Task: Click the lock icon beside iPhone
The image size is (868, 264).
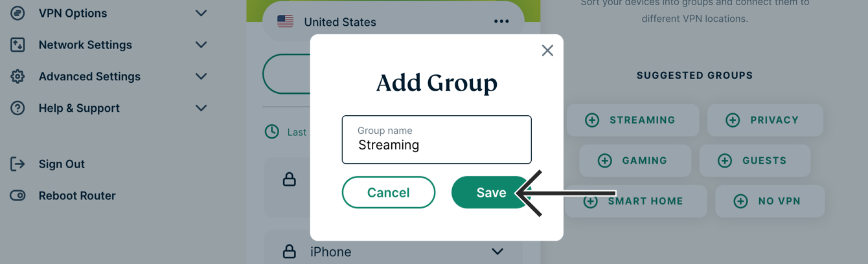Action: 290,251
